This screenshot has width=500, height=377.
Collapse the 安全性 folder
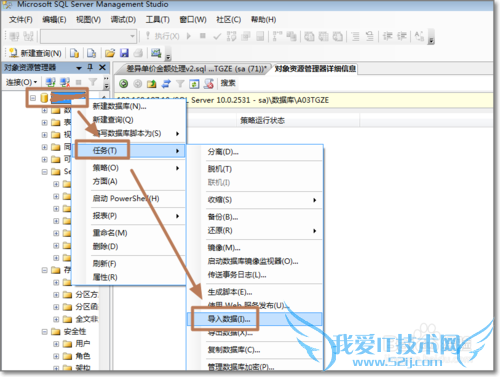[x=44, y=332]
